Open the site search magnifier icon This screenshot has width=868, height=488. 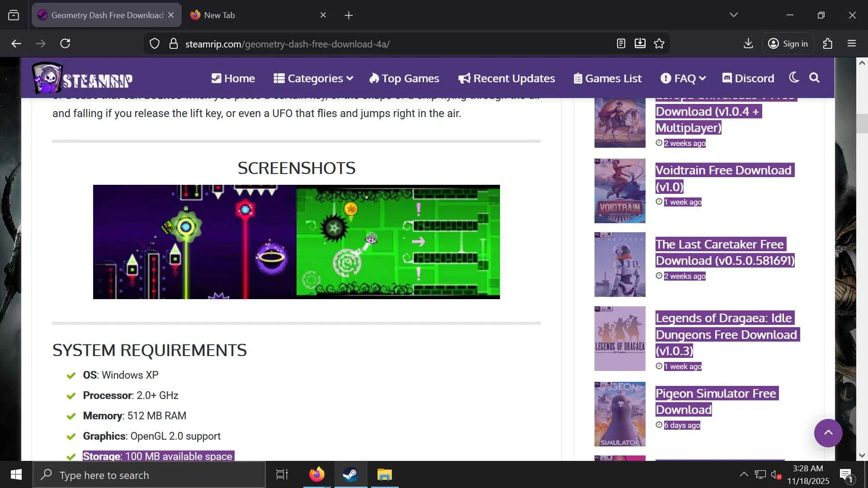pyautogui.click(x=814, y=78)
